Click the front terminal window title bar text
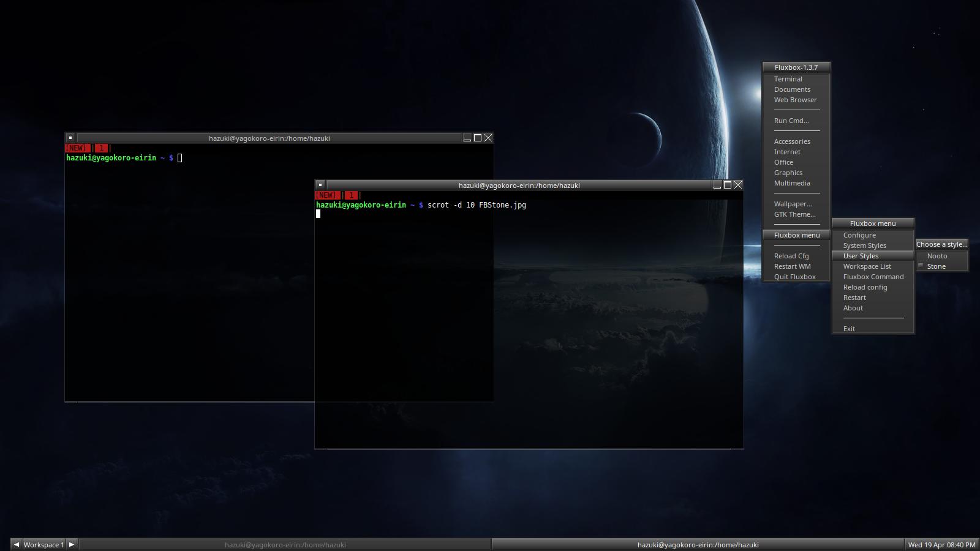This screenshot has height=551, width=980. [x=519, y=186]
